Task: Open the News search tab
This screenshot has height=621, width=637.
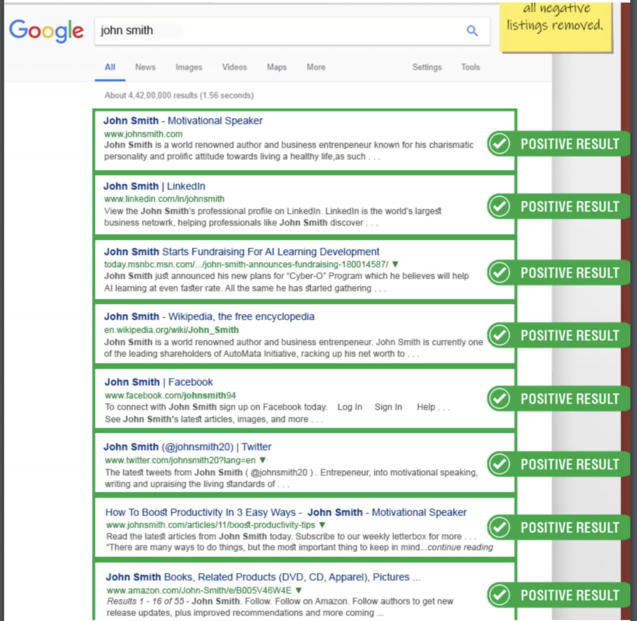Action: tap(145, 67)
